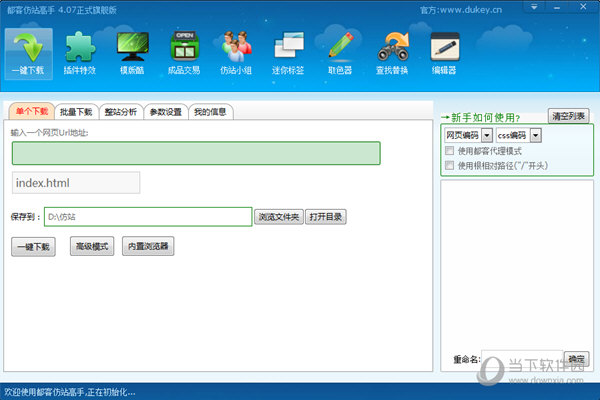This screenshot has height=400, width=600.
Task: Click the 浏览文件夹 button
Action: tap(279, 217)
